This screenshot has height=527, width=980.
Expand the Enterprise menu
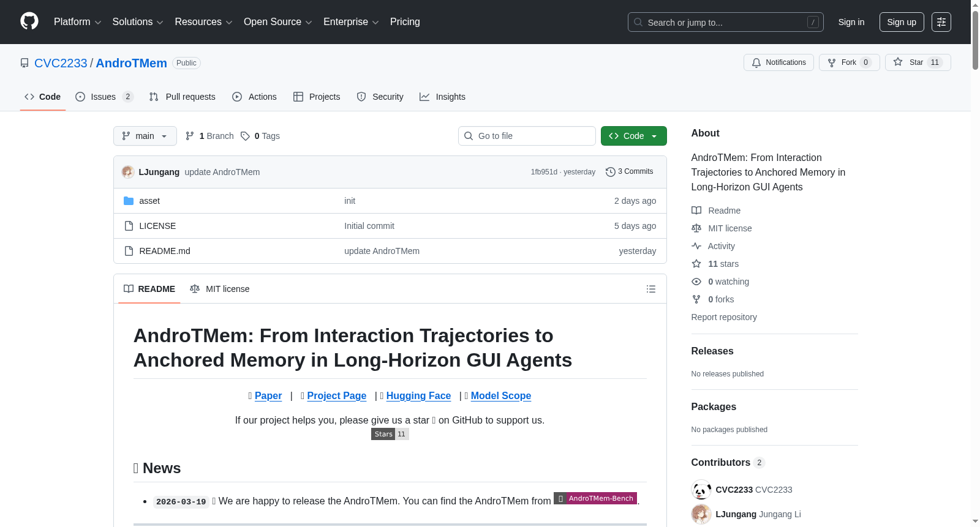click(x=351, y=22)
